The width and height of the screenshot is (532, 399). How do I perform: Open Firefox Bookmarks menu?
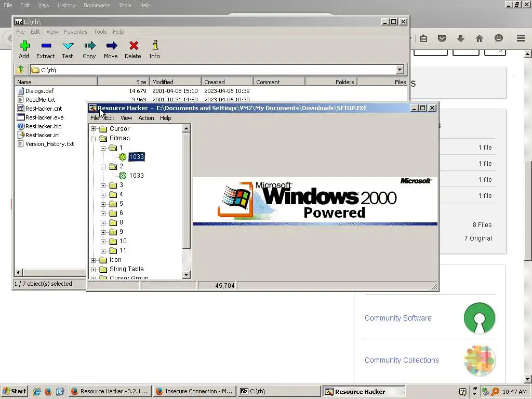coord(97,5)
